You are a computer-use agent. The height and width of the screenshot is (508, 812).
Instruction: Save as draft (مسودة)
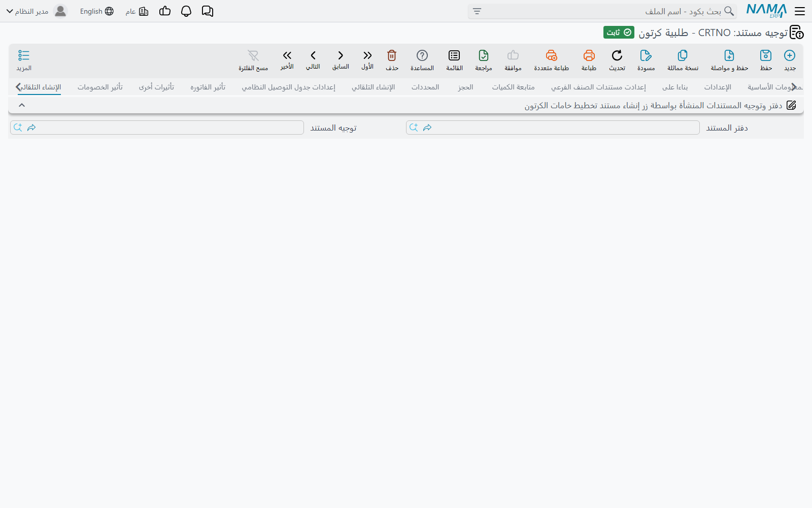(646, 60)
